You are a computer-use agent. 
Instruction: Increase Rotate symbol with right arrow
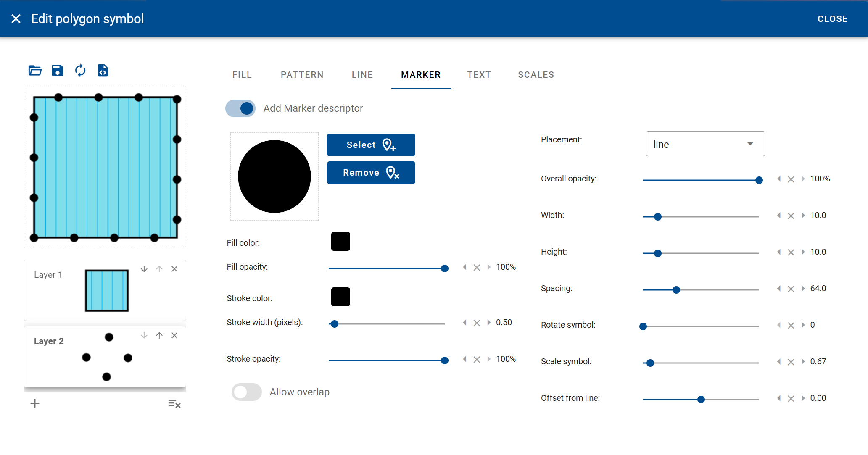(803, 325)
